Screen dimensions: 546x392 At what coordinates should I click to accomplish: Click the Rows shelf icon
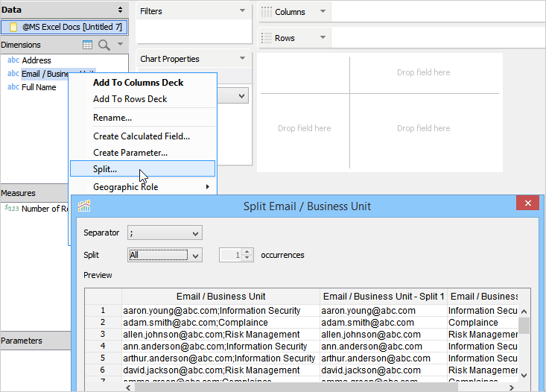pyautogui.click(x=266, y=38)
